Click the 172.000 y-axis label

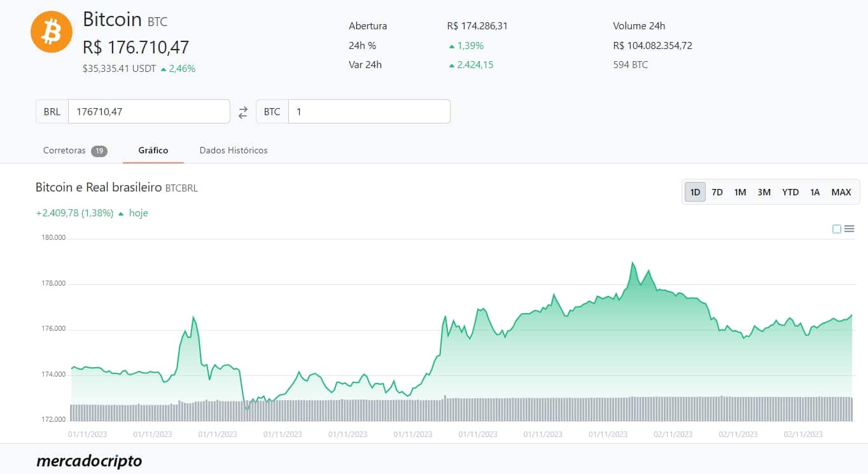point(53,420)
